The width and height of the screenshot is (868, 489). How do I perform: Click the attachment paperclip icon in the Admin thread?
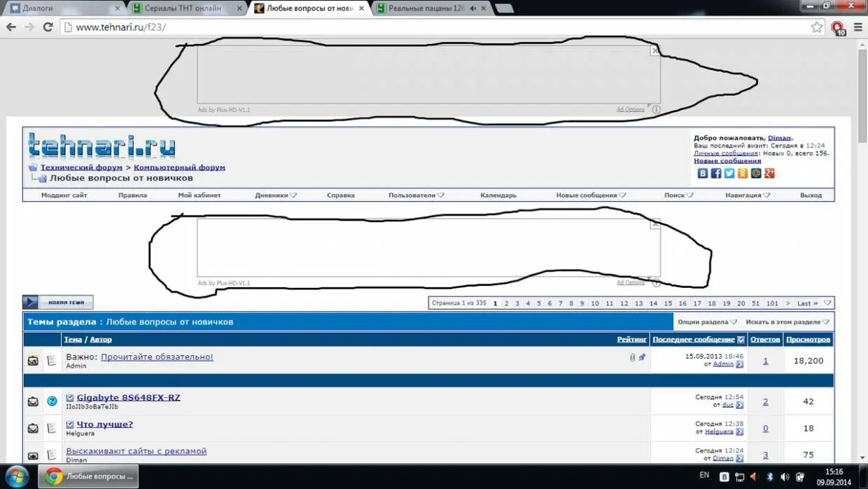632,357
